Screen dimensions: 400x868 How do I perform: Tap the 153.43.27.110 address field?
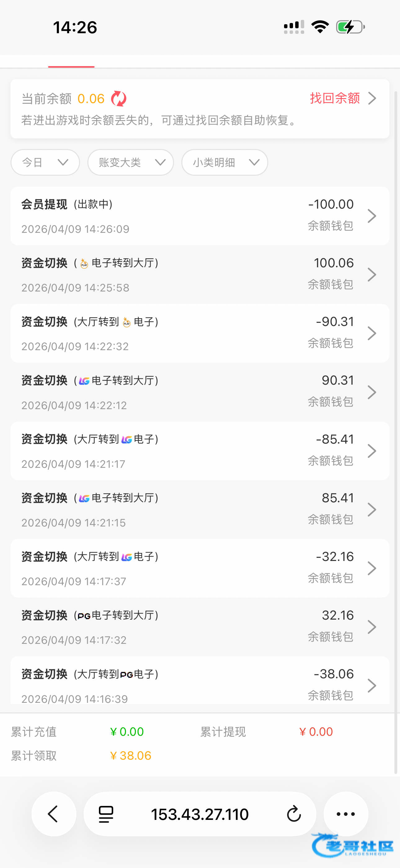pyautogui.click(x=200, y=814)
